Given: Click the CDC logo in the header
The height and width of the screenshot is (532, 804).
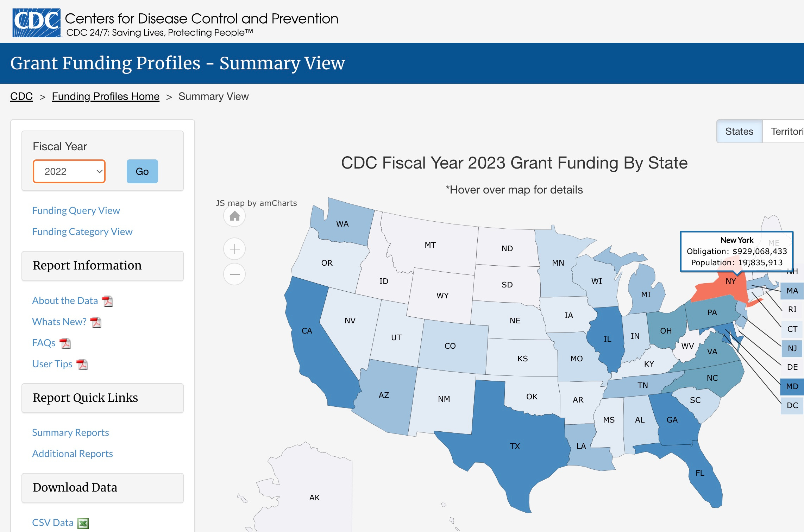Looking at the screenshot, I should 37,23.
